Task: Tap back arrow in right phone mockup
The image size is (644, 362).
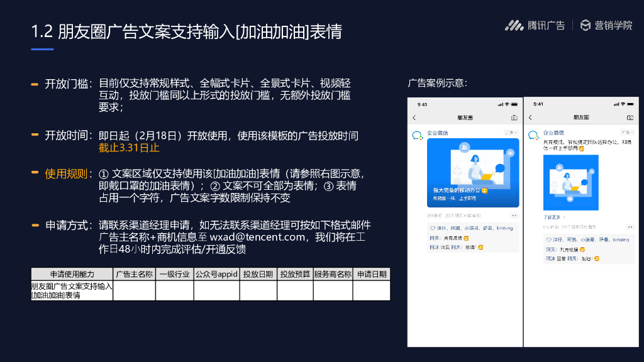Action: click(x=530, y=118)
